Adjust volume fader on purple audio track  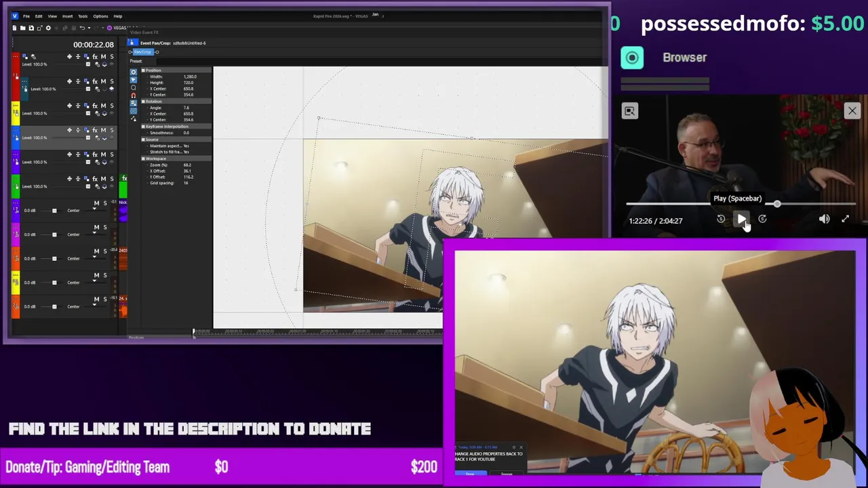coord(54,211)
